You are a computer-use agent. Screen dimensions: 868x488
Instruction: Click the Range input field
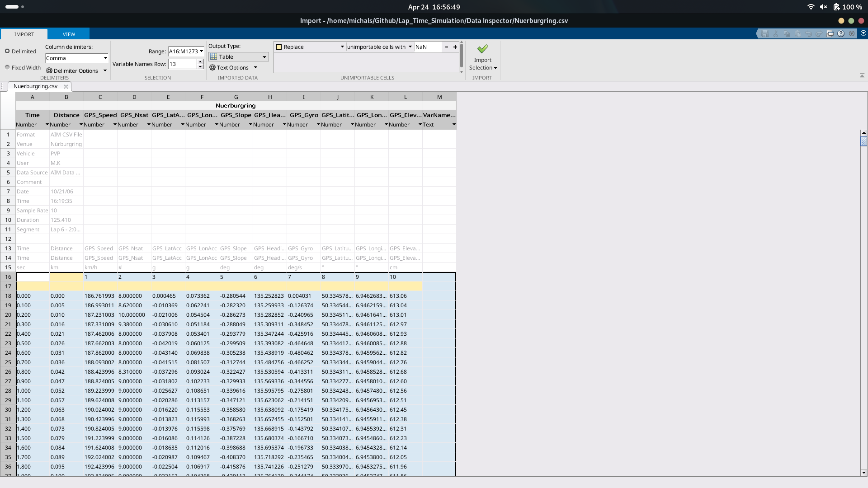184,52
